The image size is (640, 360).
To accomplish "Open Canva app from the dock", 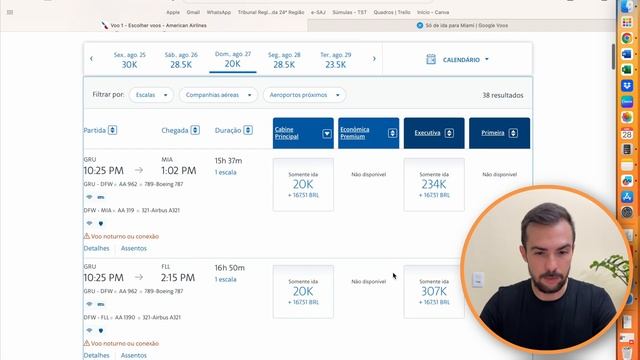I will tap(627, 101).
